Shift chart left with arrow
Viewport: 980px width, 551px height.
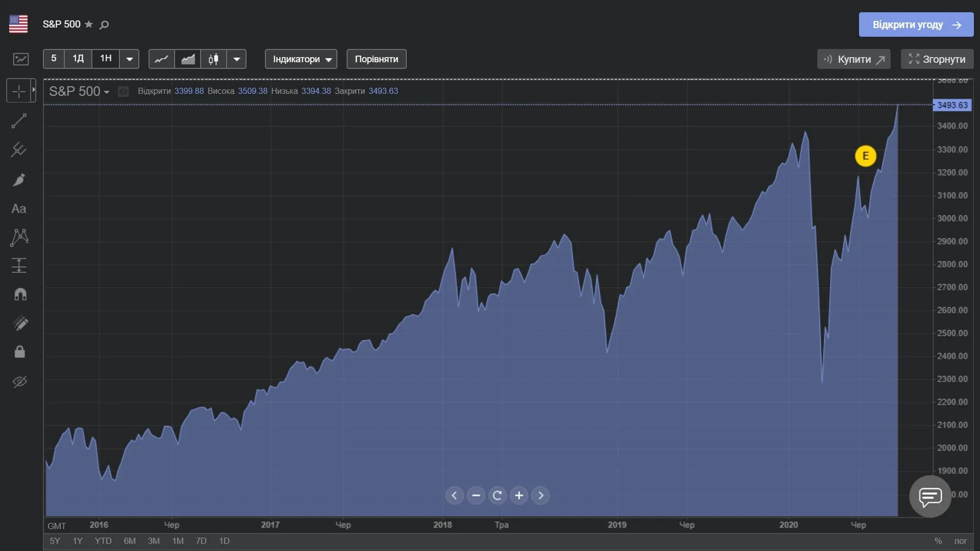click(x=454, y=495)
